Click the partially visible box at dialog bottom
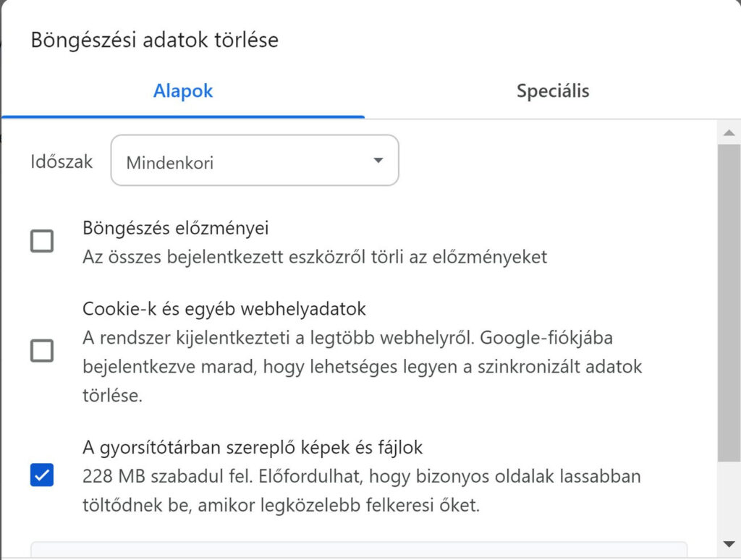The height and width of the screenshot is (560, 741). [x=358, y=550]
